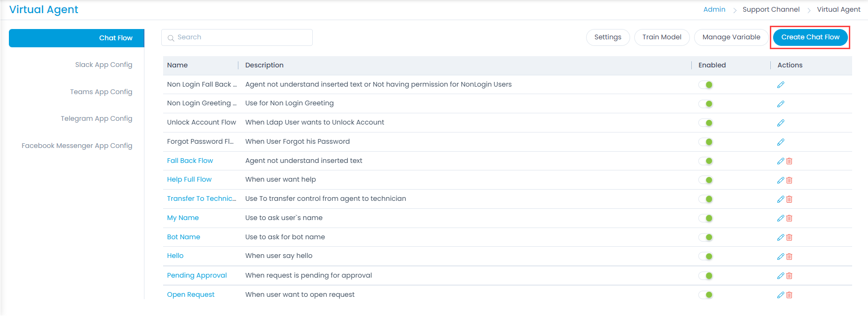Delete the Bot Name flow

(789, 237)
